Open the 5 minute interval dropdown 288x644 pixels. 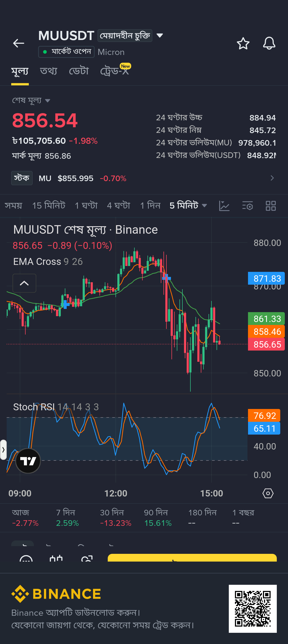point(188,205)
